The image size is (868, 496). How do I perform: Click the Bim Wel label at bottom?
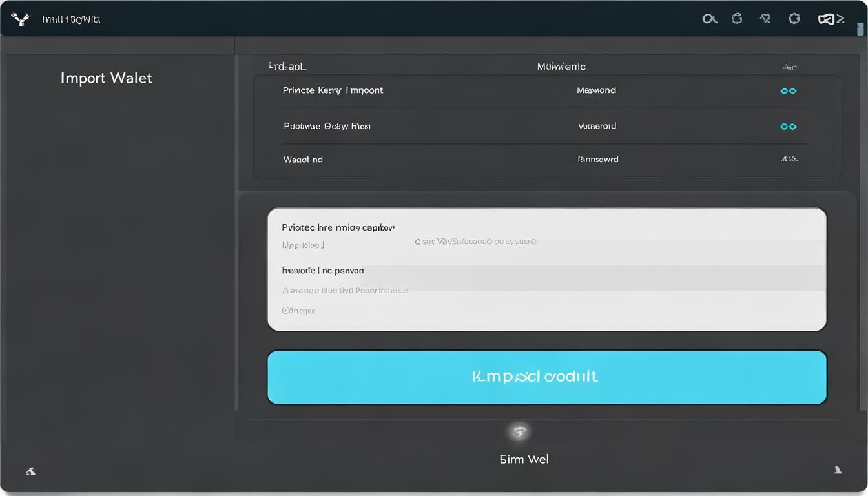click(524, 459)
